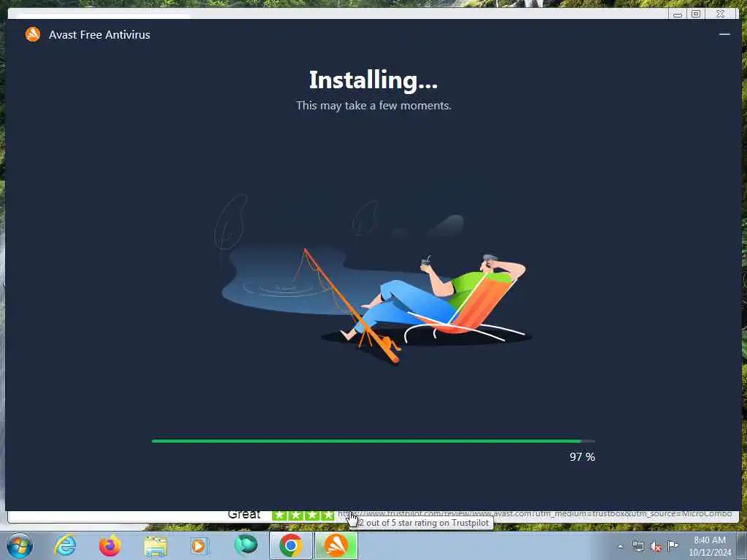Click the 97 % progress text
The image size is (747, 560).
[582, 456]
